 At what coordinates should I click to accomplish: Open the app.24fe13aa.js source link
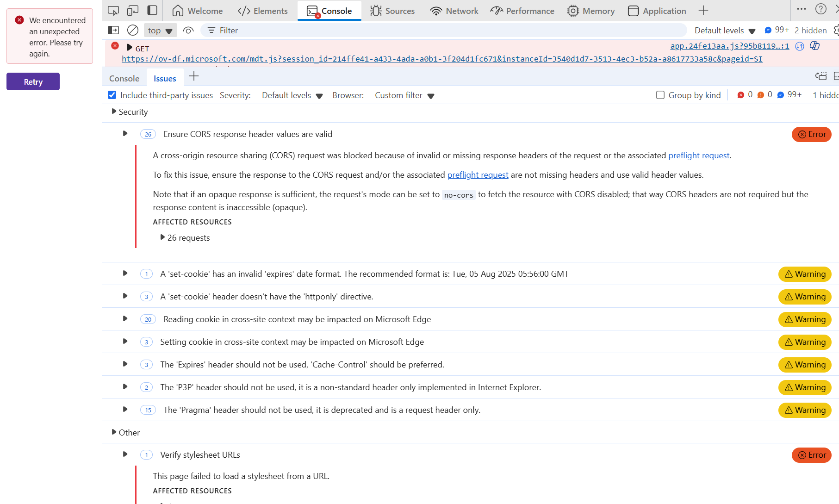pos(730,46)
